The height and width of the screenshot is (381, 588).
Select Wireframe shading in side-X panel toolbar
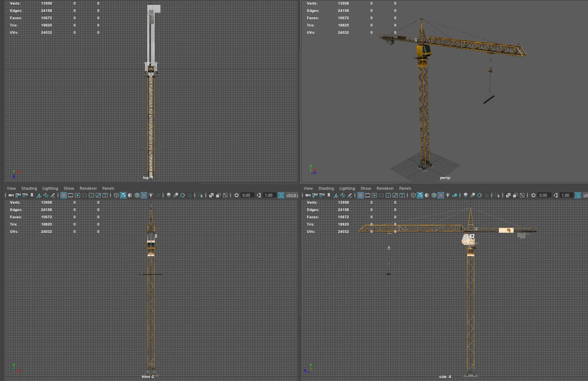pyautogui.click(x=413, y=195)
